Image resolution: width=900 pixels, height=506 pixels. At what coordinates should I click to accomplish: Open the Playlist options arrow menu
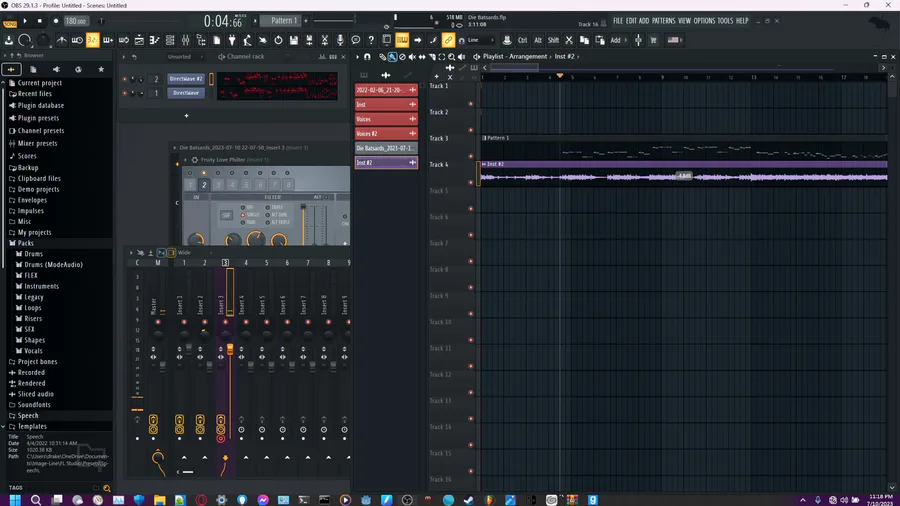tap(358, 57)
